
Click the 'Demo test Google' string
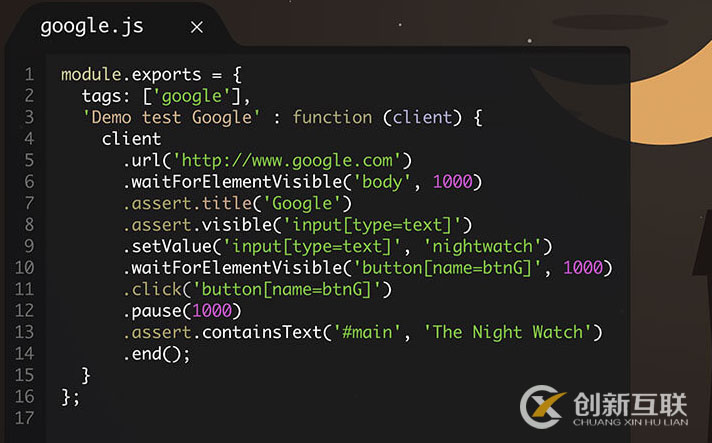click(x=171, y=118)
